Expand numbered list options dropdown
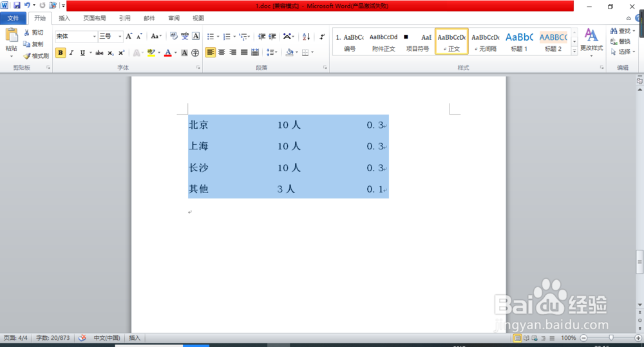 tap(234, 37)
